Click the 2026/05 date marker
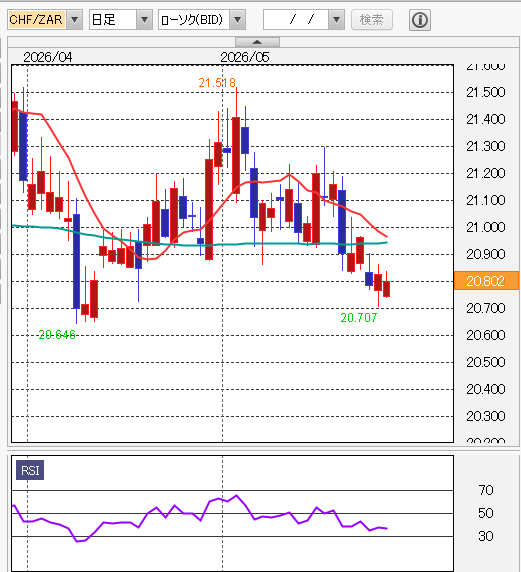The width and height of the screenshot is (521, 572). (244, 57)
